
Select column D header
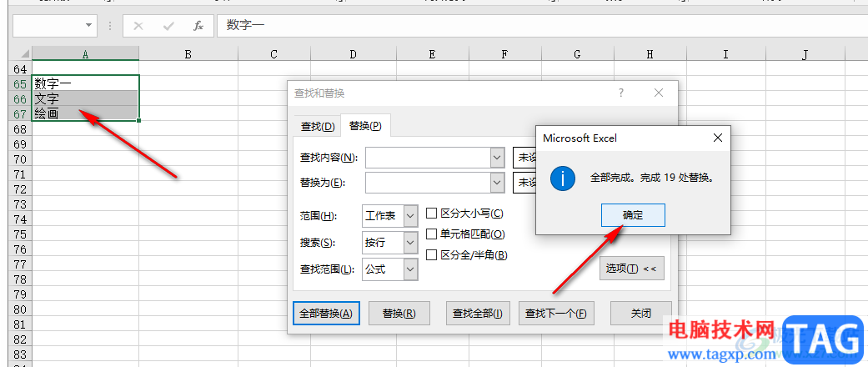pos(354,53)
